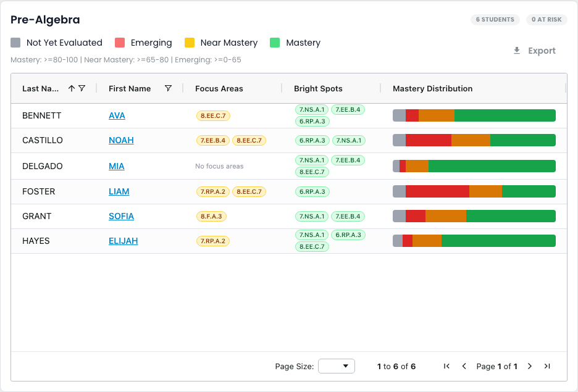Click Liam Foster's mastery distribution bar

(474, 191)
